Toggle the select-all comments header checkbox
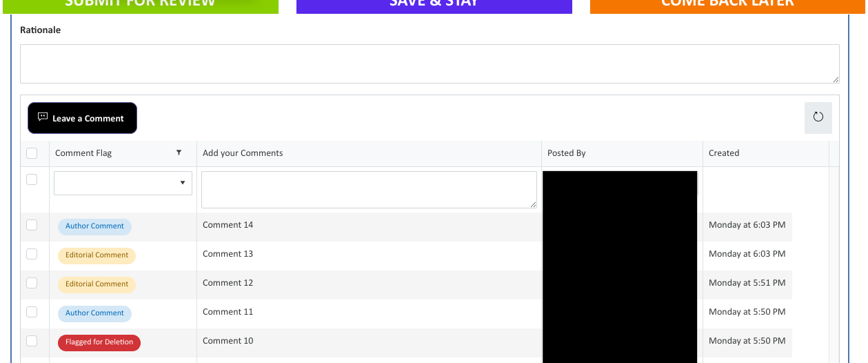 [32, 153]
